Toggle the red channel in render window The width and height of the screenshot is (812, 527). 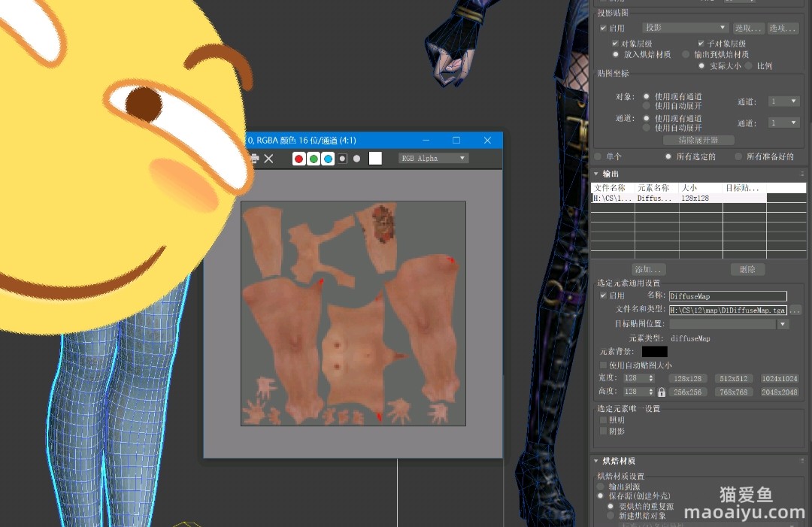tap(299, 159)
